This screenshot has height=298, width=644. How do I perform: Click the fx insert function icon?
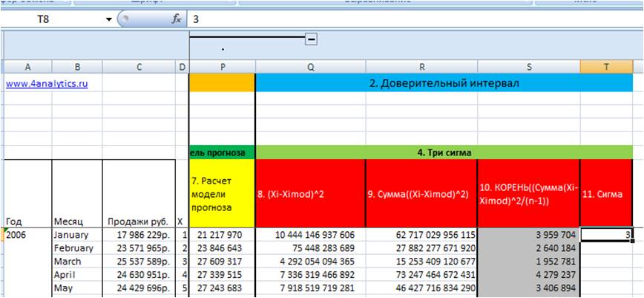click(x=176, y=19)
